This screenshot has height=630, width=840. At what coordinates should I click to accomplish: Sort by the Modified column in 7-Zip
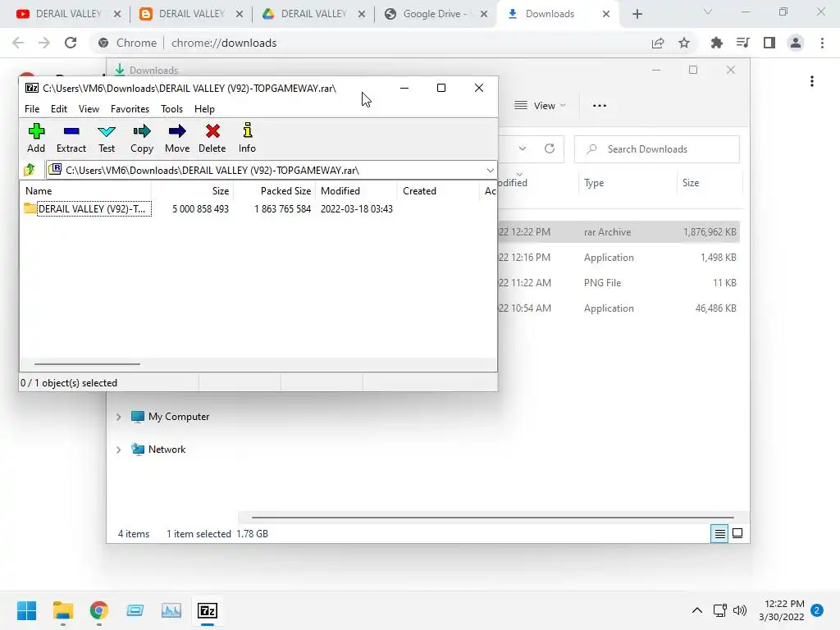357,190
